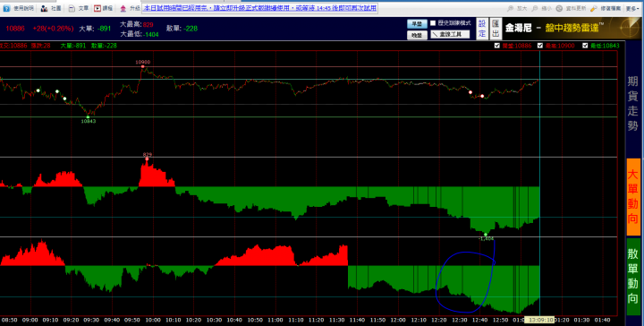Click the 放大 zoom-in magnifier icon

510,8
